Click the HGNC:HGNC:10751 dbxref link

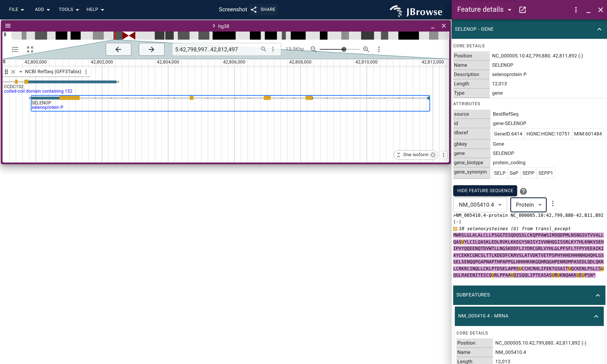(x=548, y=134)
